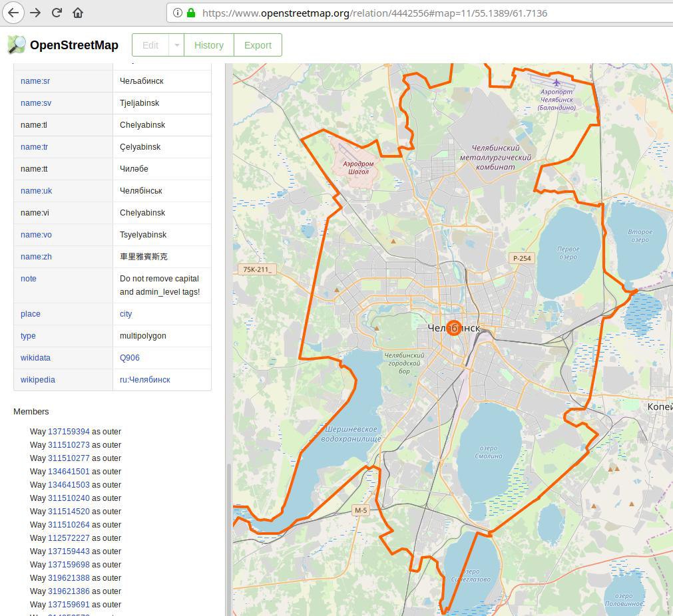Open the city tag value link
Screen dimensions: 673x616
[126, 314]
